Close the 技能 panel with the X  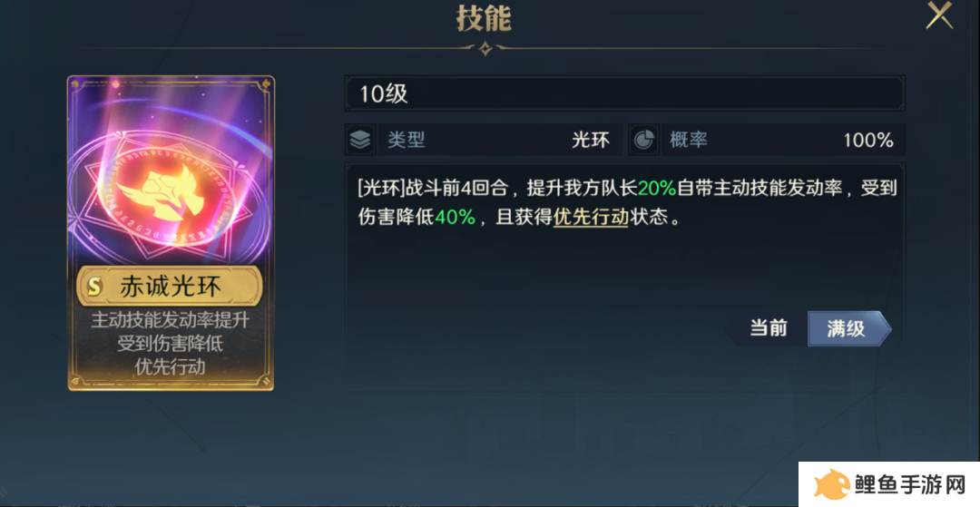pyautogui.click(x=939, y=15)
